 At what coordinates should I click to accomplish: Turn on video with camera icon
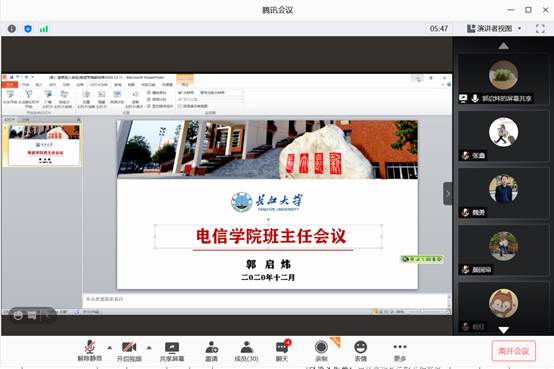[x=129, y=351]
